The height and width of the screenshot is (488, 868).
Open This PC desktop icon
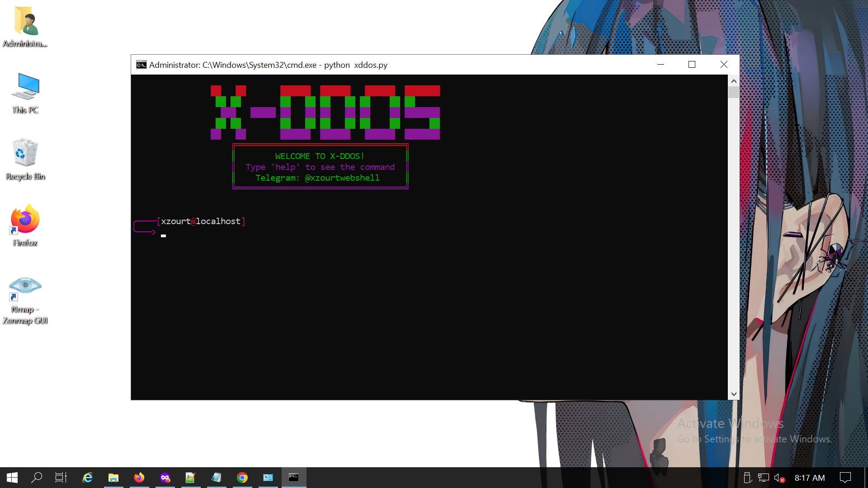pos(25,87)
